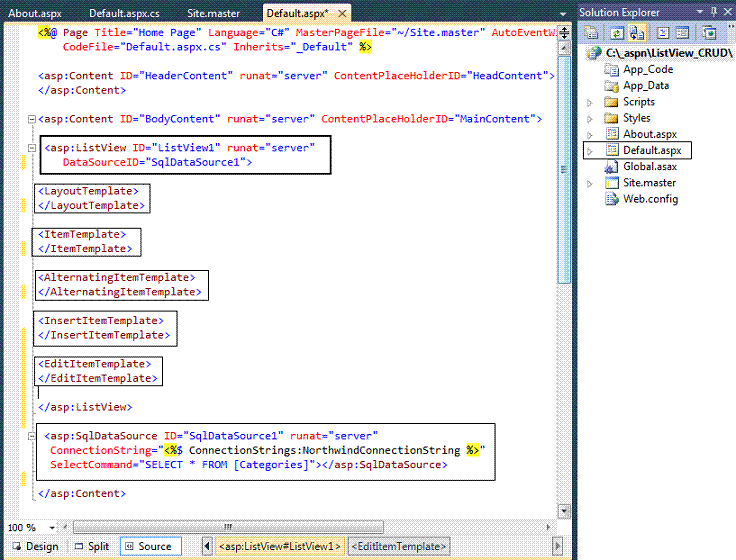Image resolution: width=736 pixels, height=560 pixels.
Task: Toggle Nest Related Files in Solution Explorer
Action: coord(637,33)
